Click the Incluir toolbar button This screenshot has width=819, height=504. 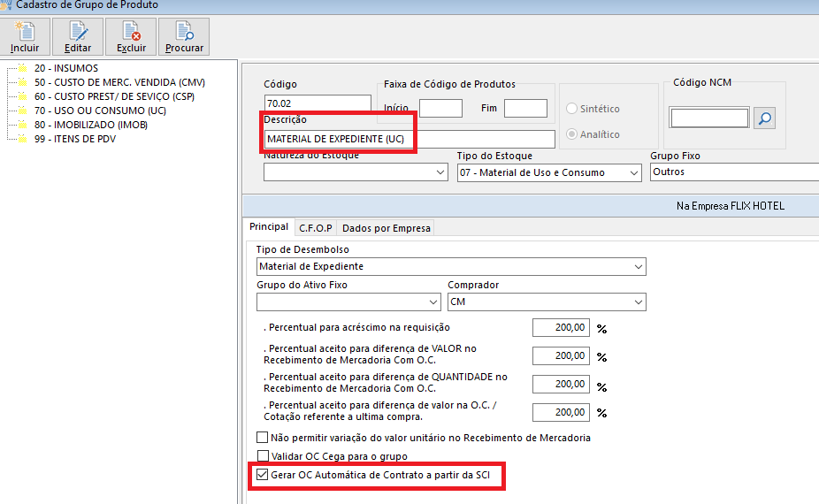point(25,36)
